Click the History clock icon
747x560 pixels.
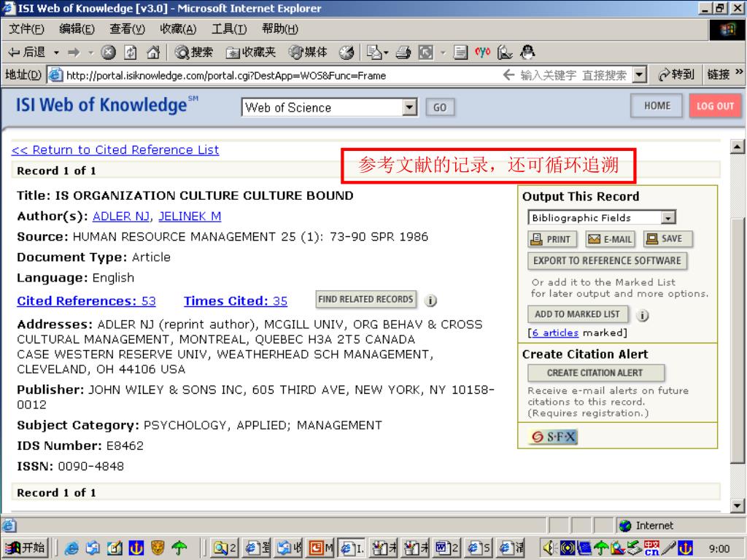[x=347, y=52]
